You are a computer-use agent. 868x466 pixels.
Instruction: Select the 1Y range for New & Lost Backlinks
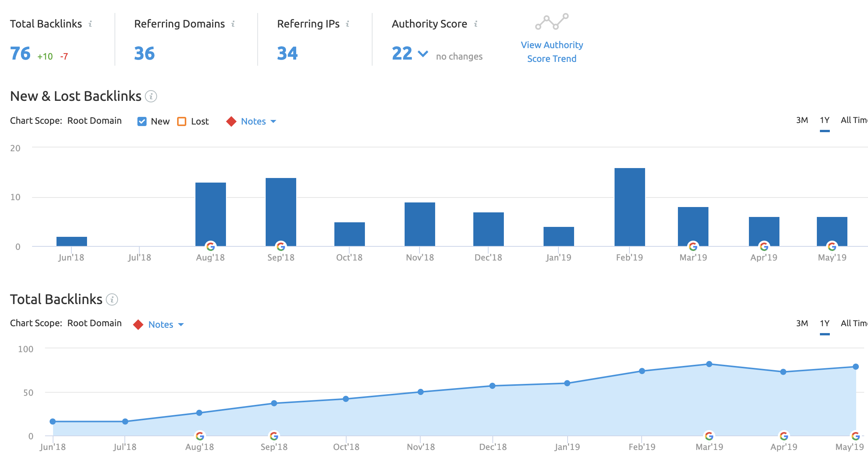click(x=824, y=120)
